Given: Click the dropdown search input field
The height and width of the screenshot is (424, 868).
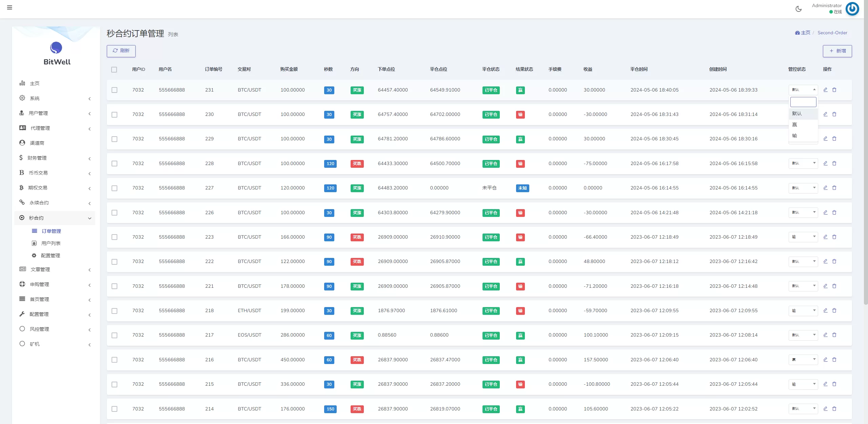Looking at the screenshot, I should (803, 102).
